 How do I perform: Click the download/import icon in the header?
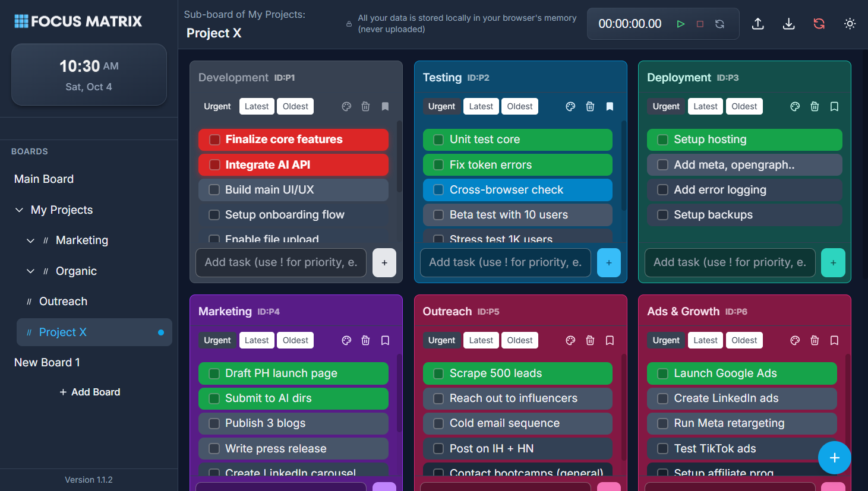pos(788,24)
